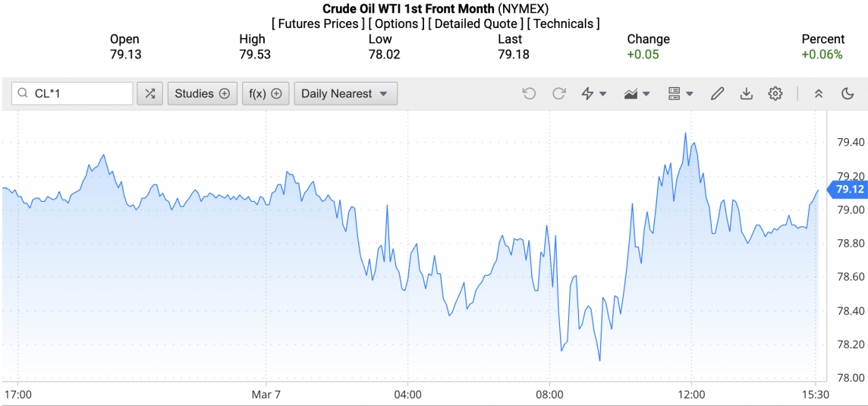Expand the Daily Nearest dropdown
This screenshot has height=406, width=868.
(345, 93)
